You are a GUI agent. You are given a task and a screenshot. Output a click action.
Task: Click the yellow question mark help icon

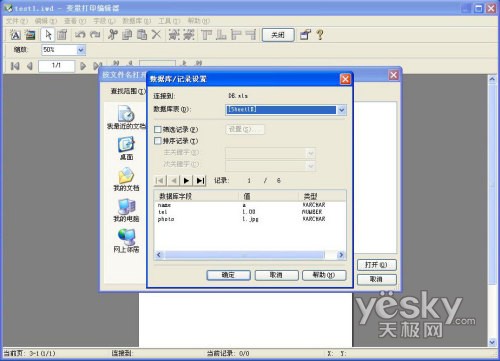(320, 35)
